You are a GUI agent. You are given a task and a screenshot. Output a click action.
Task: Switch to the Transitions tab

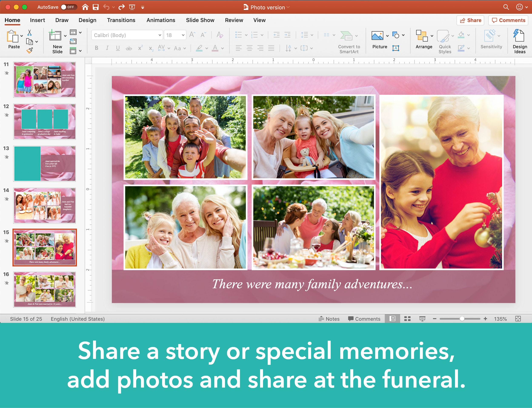121,20
